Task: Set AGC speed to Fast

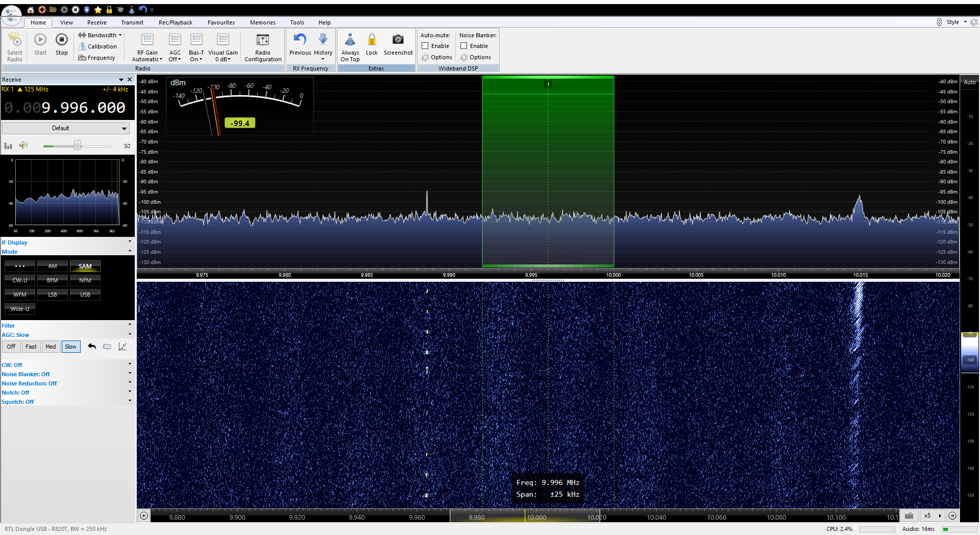Action: [31, 347]
